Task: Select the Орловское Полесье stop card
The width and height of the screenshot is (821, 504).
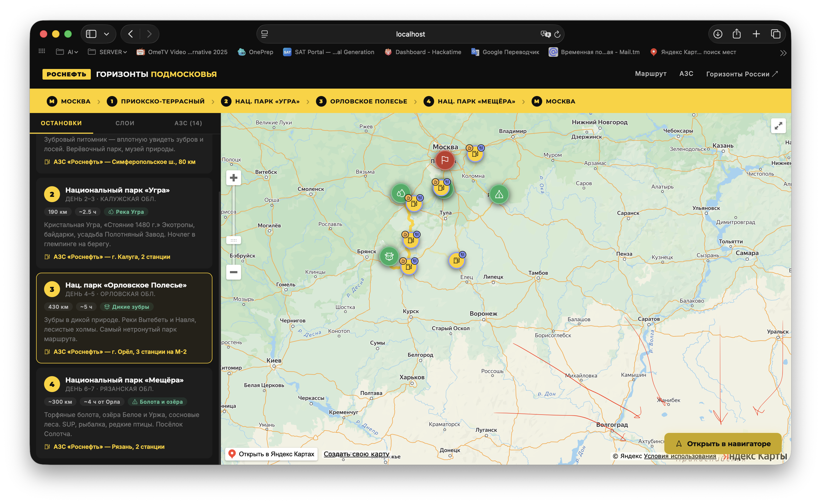Action: coord(124,318)
